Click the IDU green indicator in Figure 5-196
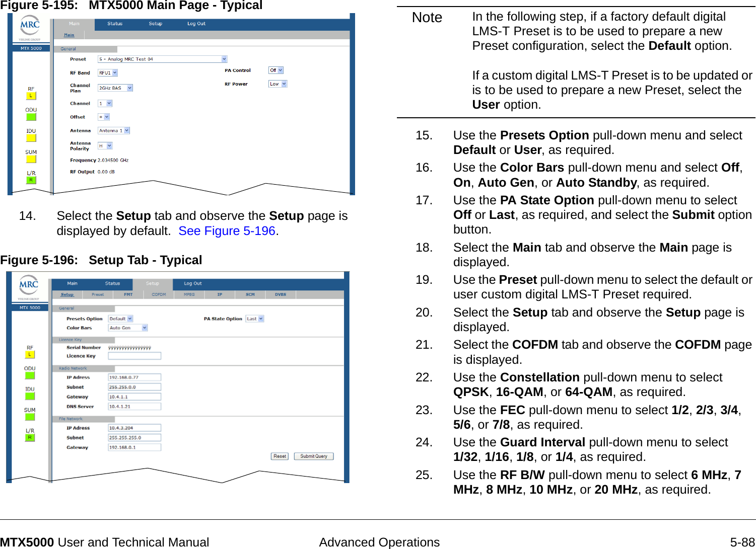The height and width of the screenshot is (549, 756). pos(30,396)
